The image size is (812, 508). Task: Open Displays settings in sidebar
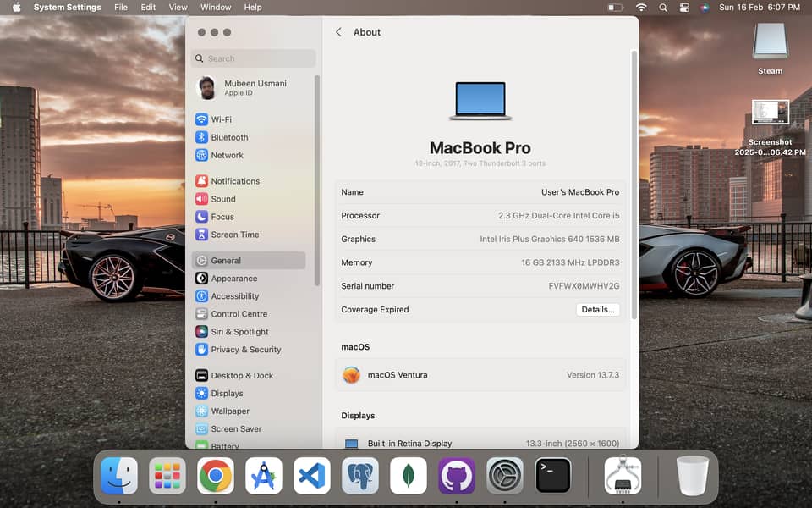[x=219, y=394]
